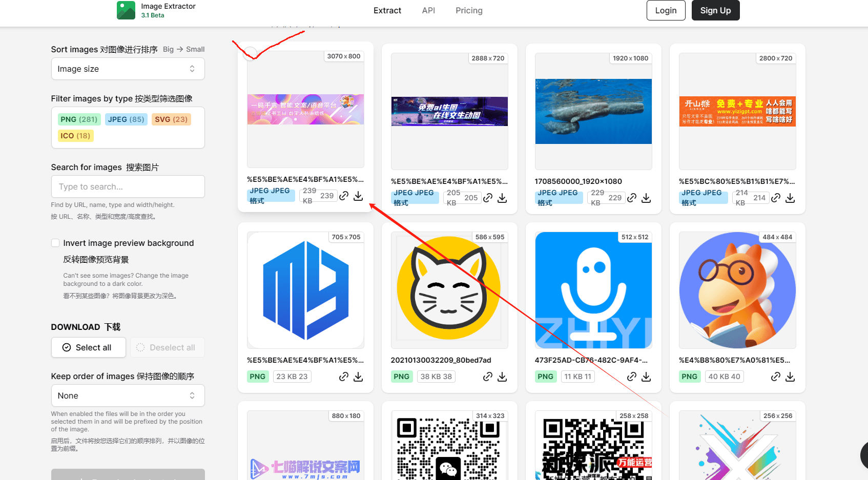Enable Invert image preview background checkbox
This screenshot has width=868, height=480.
click(x=55, y=243)
